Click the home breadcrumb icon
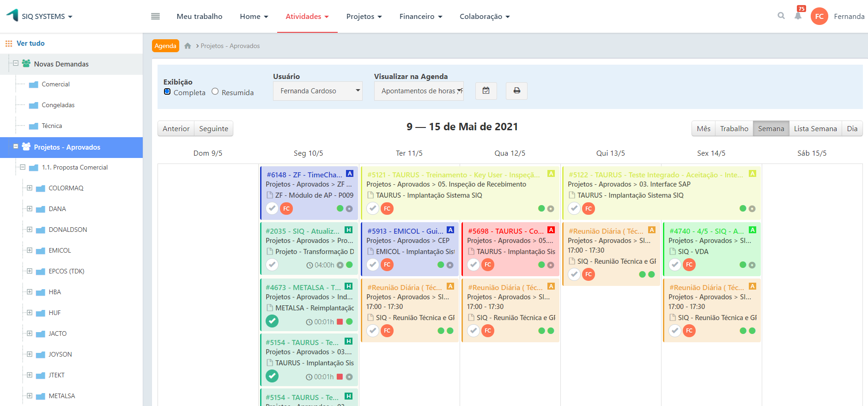868x406 pixels. (x=188, y=46)
